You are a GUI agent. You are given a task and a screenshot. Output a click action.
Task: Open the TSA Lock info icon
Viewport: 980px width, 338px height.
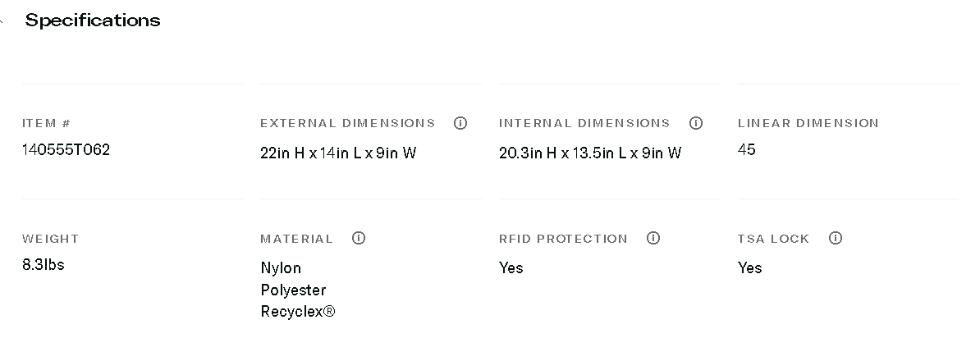[836, 238]
